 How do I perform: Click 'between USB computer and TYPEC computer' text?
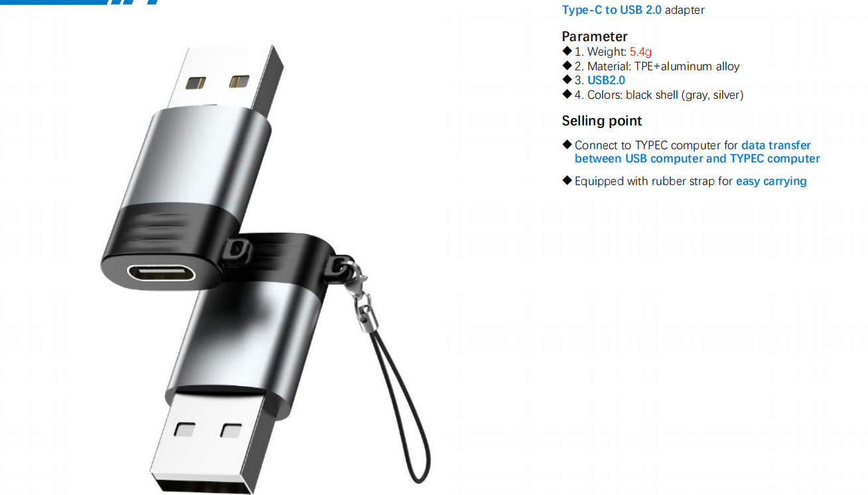pos(697,159)
